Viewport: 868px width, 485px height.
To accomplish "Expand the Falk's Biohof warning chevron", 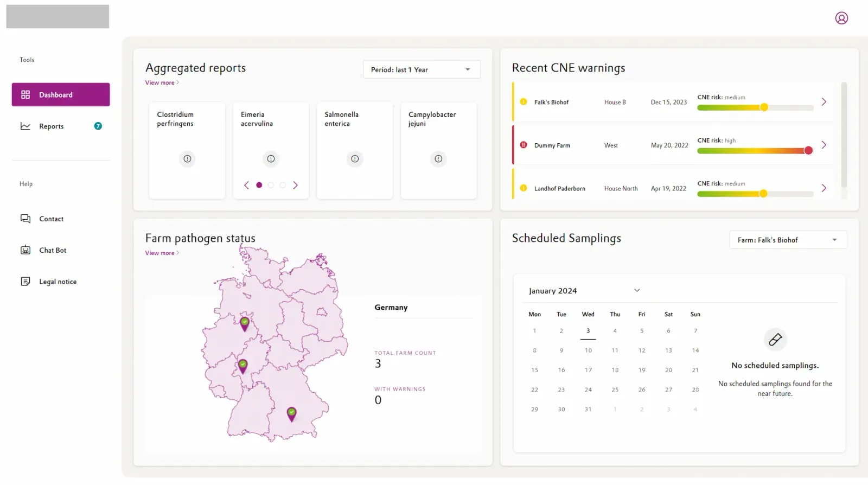I will (x=824, y=101).
